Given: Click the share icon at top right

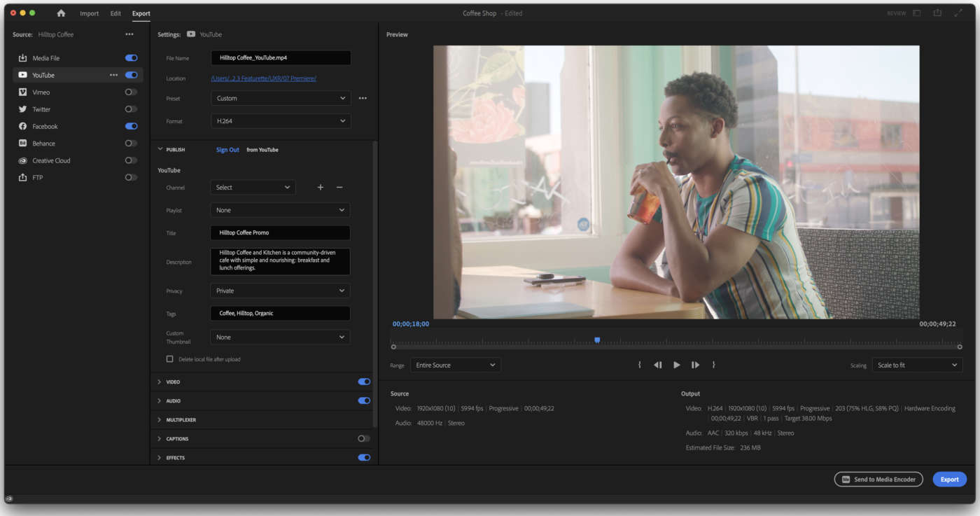Looking at the screenshot, I should (937, 13).
